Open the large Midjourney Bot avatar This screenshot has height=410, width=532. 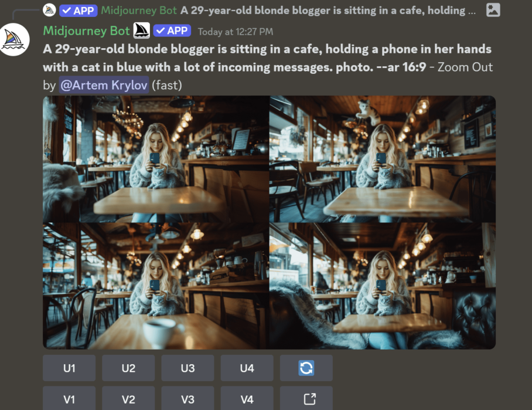(13, 39)
